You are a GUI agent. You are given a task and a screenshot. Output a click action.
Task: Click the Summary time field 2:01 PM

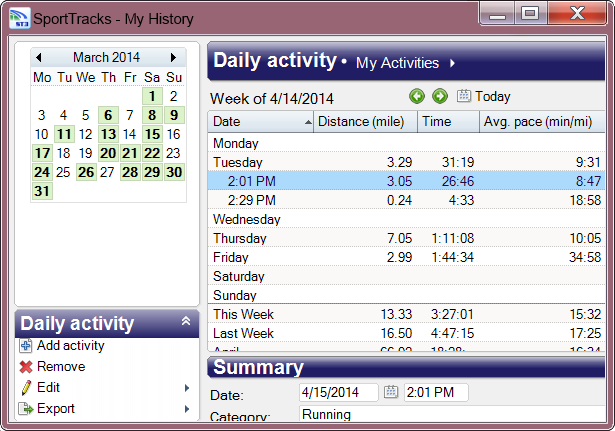coord(436,392)
